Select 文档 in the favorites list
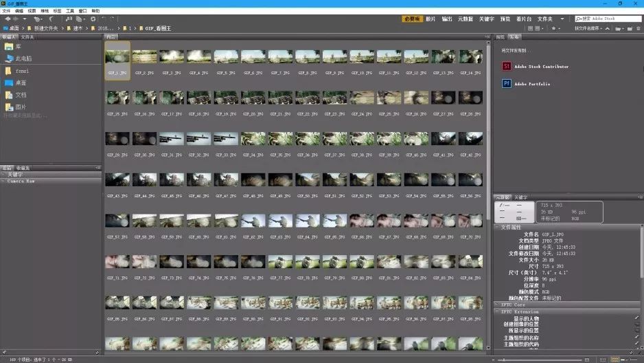644x363 pixels. pos(21,95)
